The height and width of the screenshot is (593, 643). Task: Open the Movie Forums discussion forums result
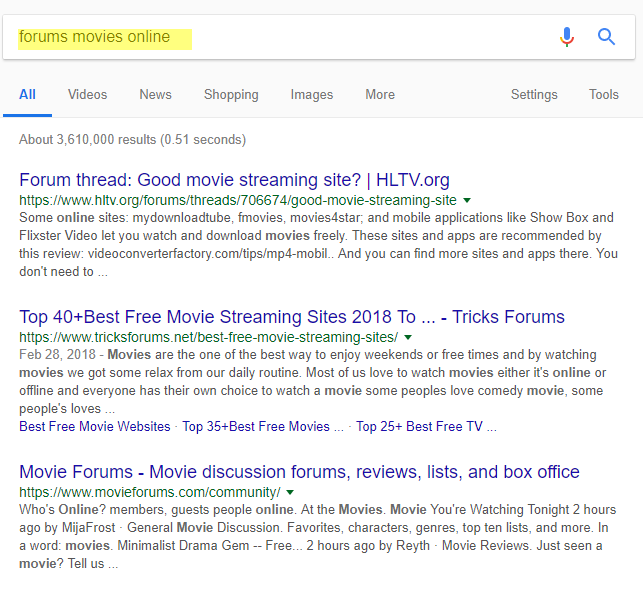[x=299, y=472]
